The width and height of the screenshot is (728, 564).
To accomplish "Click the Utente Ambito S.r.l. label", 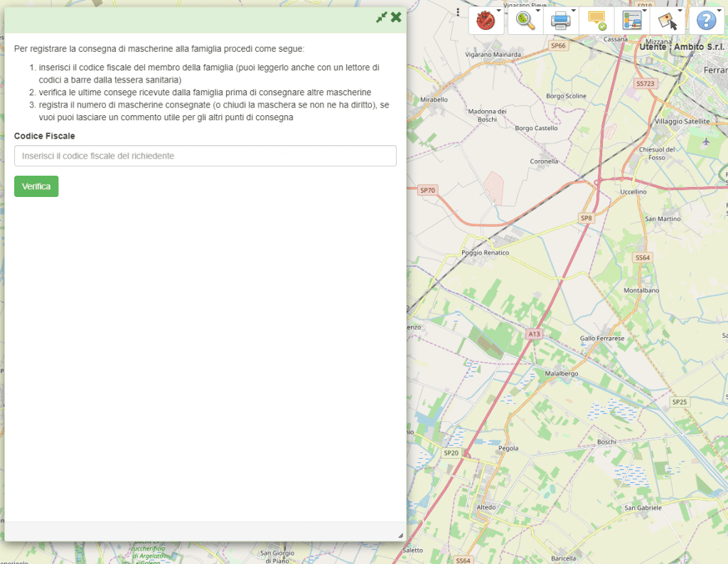I will click(x=682, y=46).
